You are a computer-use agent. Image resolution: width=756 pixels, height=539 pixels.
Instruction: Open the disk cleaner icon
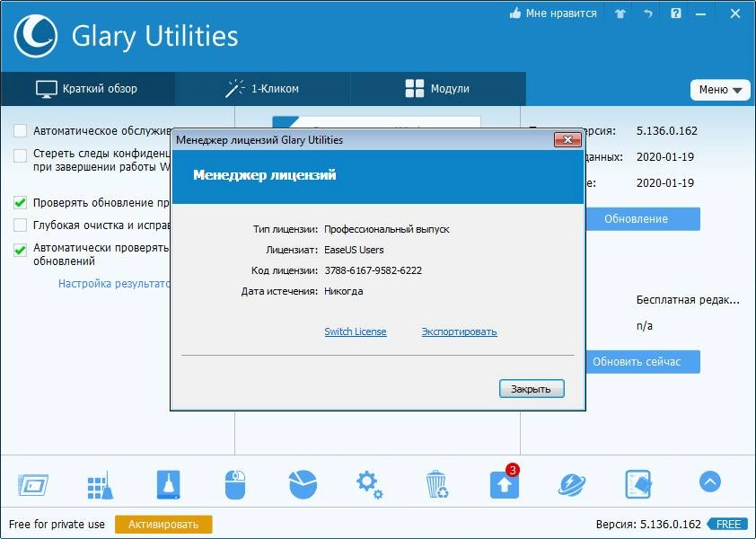pyautogui.click(x=168, y=484)
